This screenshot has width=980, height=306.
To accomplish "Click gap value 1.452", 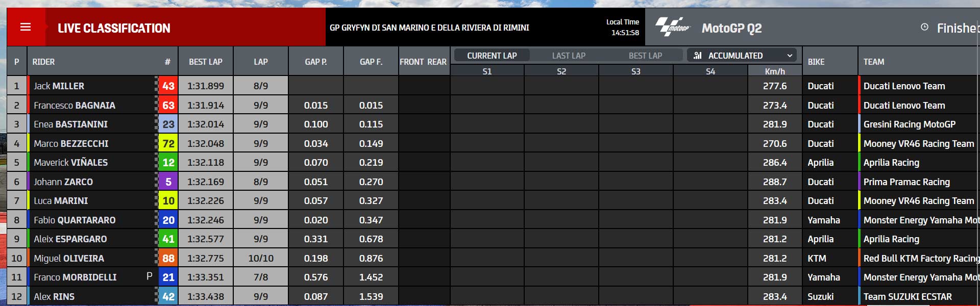I will click(x=371, y=277).
